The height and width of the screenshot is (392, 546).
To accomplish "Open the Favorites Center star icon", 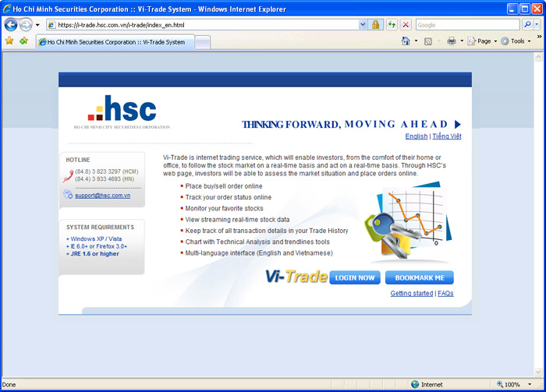I will coord(9,41).
